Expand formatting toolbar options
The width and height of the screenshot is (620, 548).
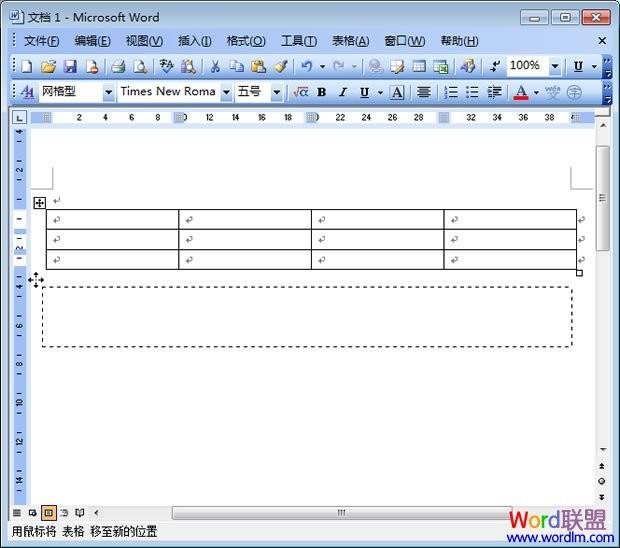coord(607,93)
